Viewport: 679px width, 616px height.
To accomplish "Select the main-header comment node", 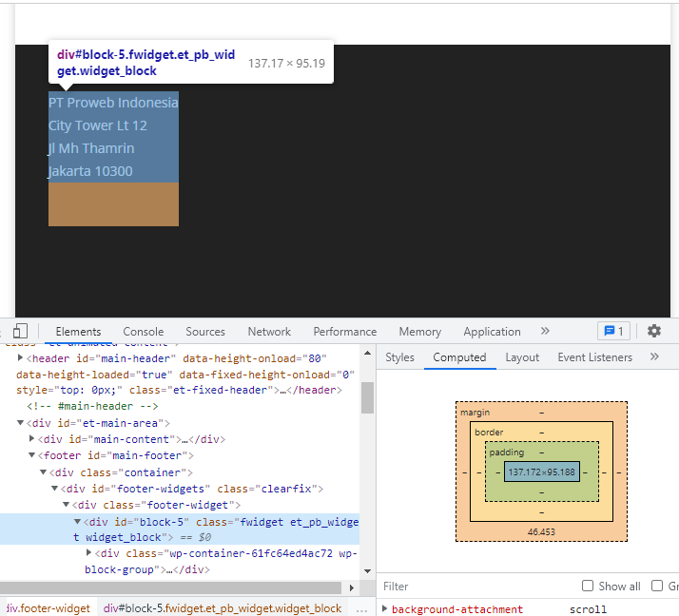I will click(92, 406).
